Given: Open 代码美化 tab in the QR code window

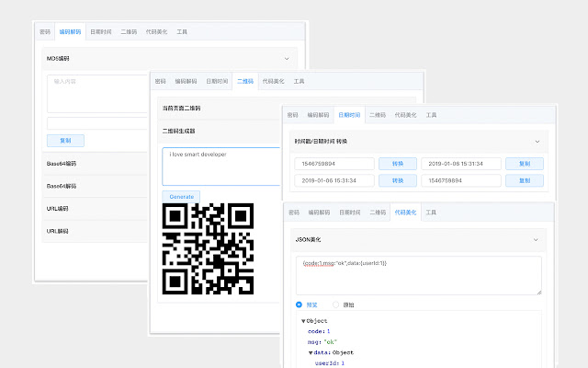Looking at the screenshot, I should (x=274, y=81).
